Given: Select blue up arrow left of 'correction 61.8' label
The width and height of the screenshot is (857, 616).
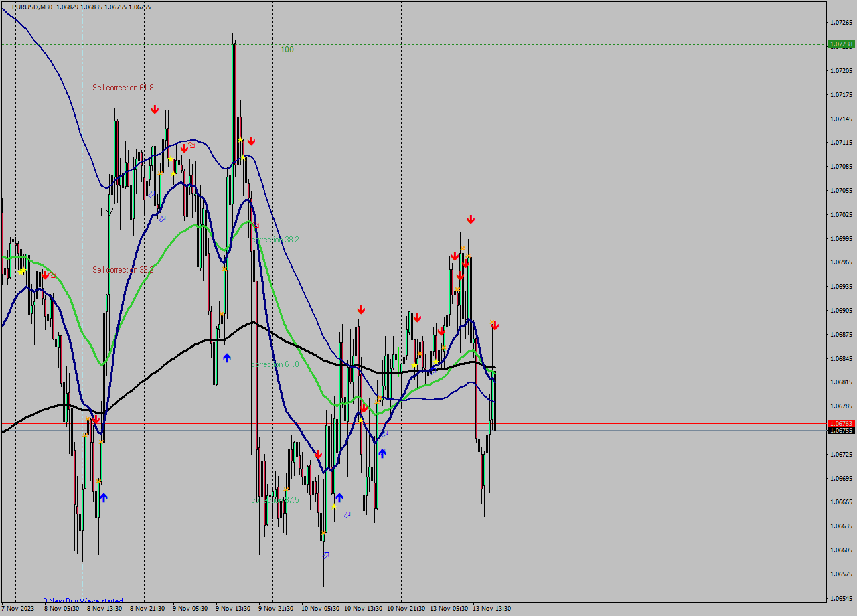Looking at the screenshot, I should 227,358.
